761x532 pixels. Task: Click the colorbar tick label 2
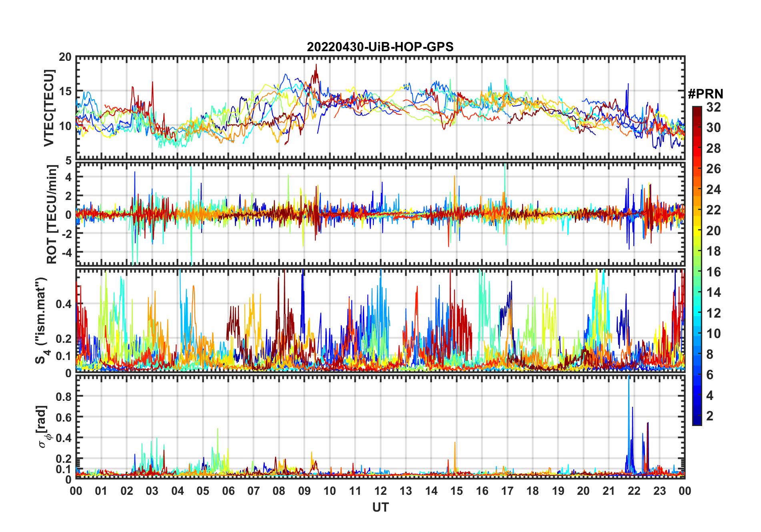[710, 416]
